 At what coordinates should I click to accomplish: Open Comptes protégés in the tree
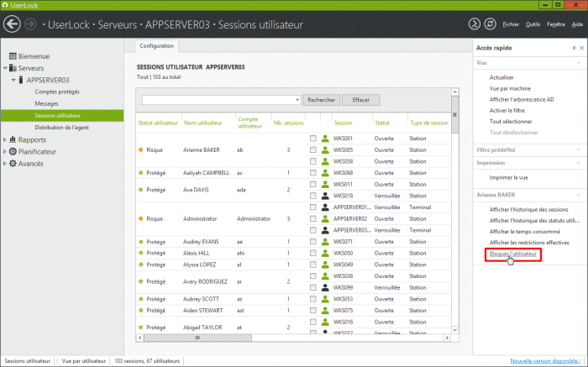tap(57, 92)
